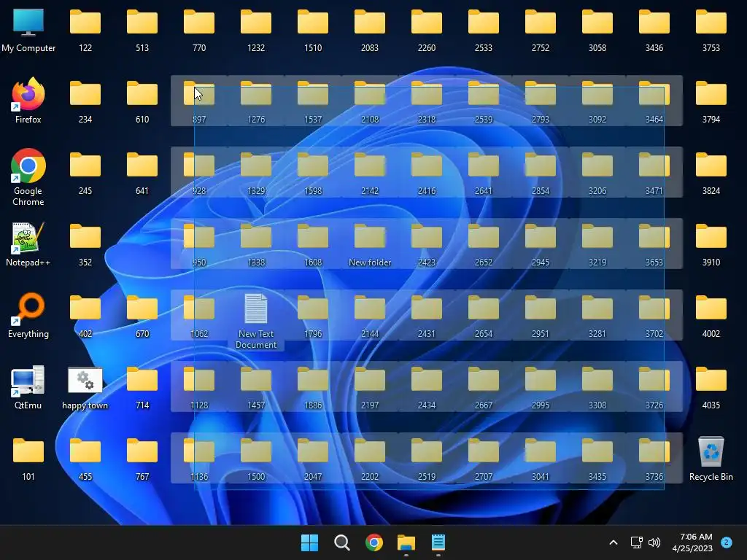The width and height of the screenshot is (747, 560).
Task: Open Chrome from the taskbar
Action: 374,542
